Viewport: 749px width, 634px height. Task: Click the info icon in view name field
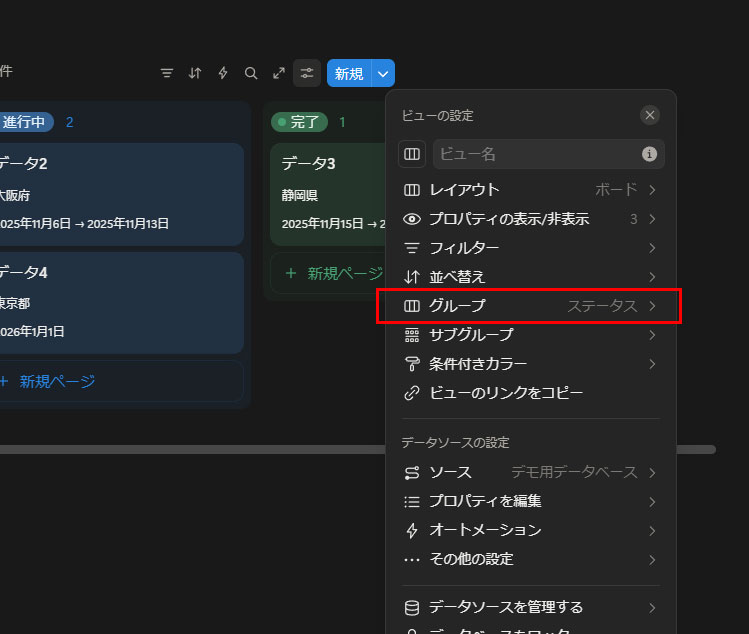click(x=649, y=154)
